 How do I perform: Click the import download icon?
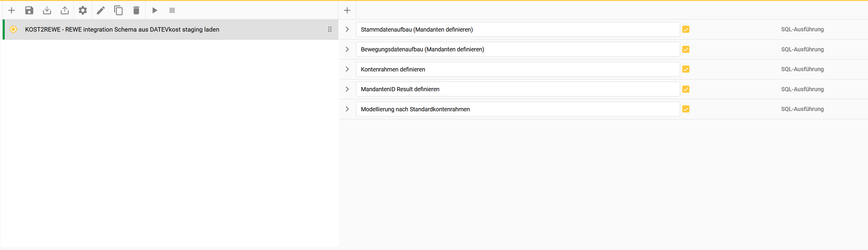click(x=47, y=10)
